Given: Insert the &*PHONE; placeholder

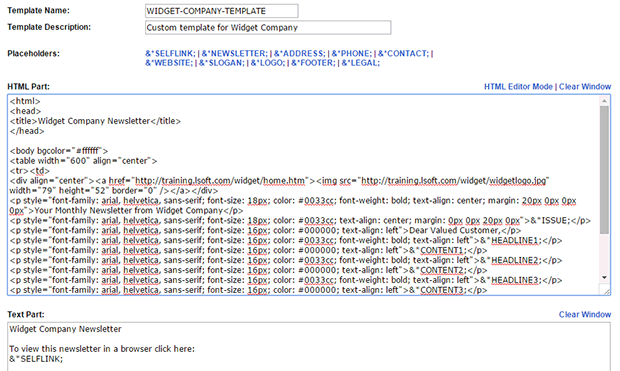Looking at the screenshot, I should coord(352,53).
